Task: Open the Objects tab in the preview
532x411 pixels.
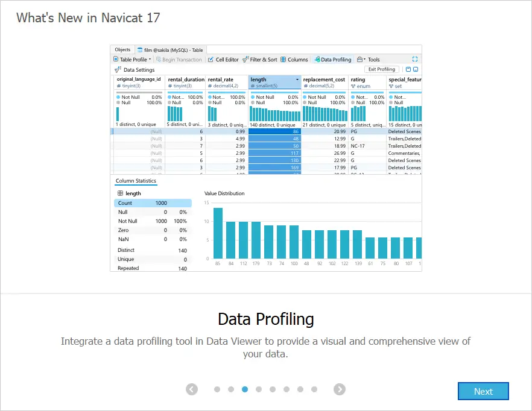Action: click(122, 49)
